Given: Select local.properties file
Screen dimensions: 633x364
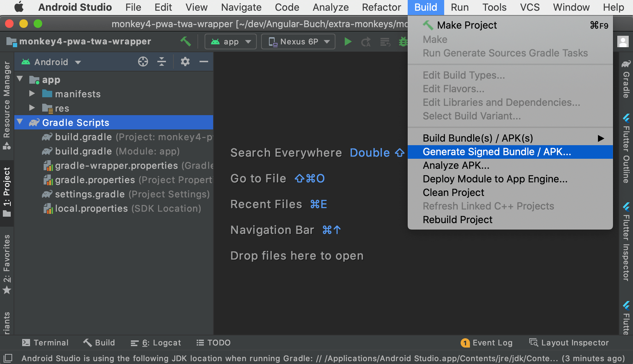Looking at the screenshot, I should [x=114, y=208].
